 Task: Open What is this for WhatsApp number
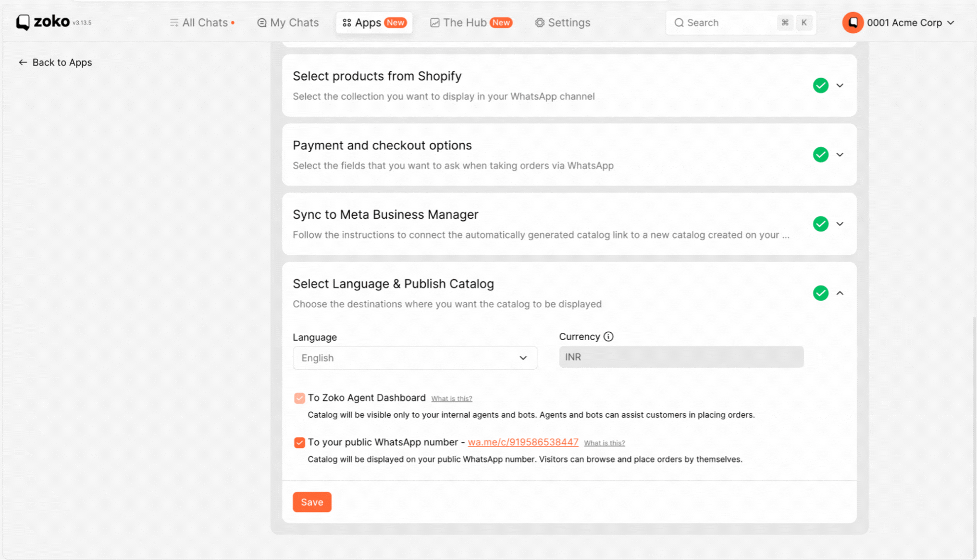(604, 443)
